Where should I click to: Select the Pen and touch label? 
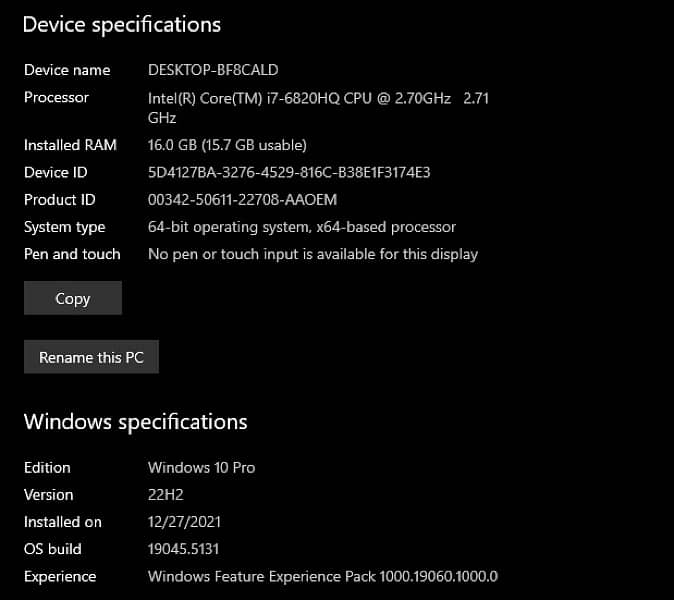72,254
